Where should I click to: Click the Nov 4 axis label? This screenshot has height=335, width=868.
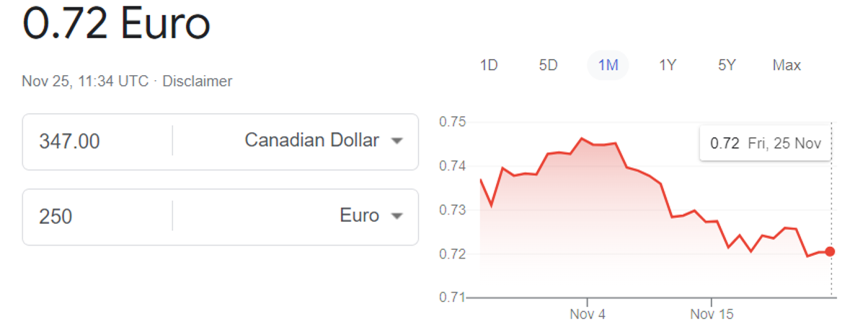[588, 315]
